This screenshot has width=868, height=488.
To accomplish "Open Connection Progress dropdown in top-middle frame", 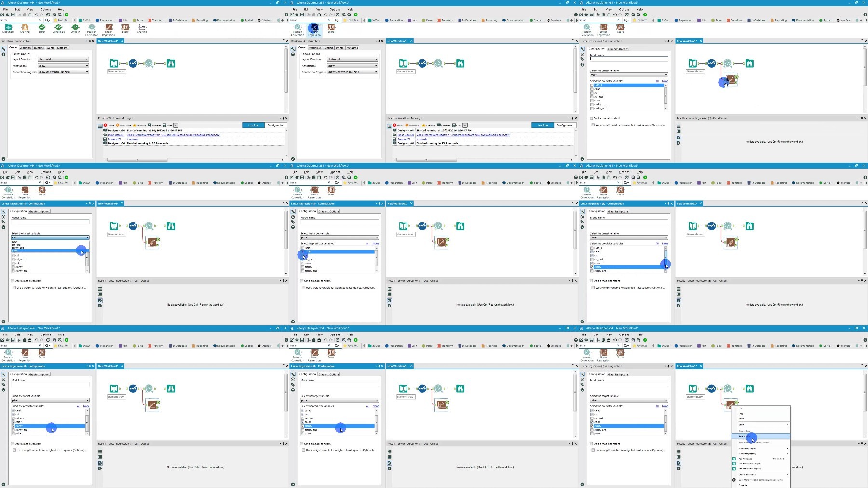I will [353, 72].
